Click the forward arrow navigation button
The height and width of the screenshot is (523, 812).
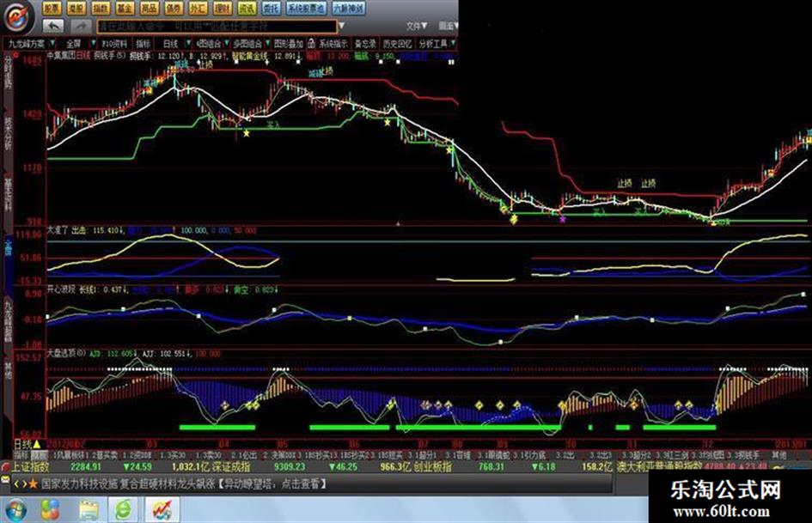click(x=80, y=25)
